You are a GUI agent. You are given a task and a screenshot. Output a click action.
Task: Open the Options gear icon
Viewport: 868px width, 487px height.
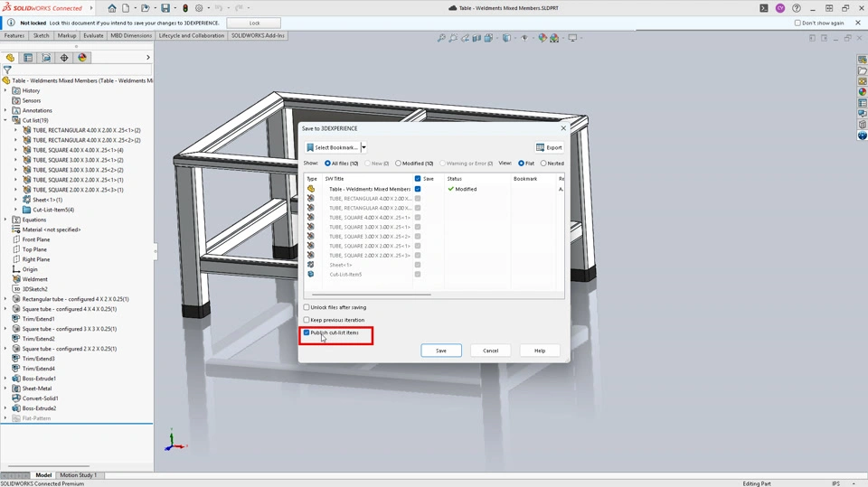(199, 8)
